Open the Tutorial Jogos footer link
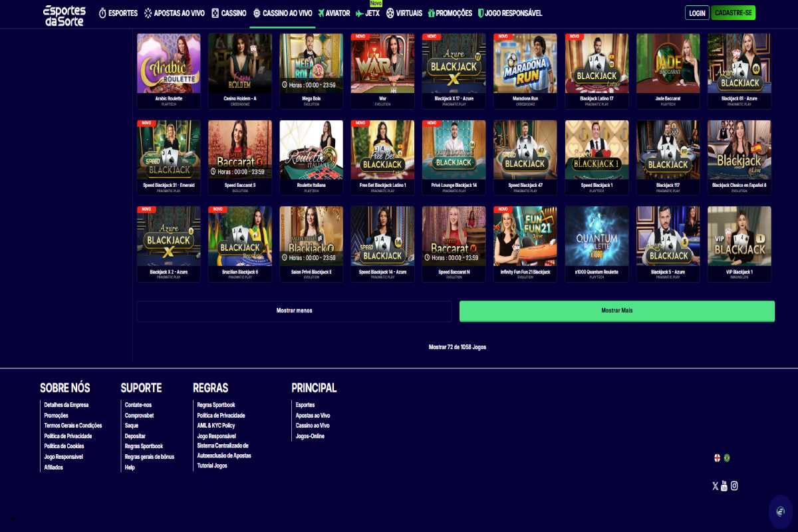Viewport: 798px width, 532px height. pyautogui.click(x=212, y=465)
